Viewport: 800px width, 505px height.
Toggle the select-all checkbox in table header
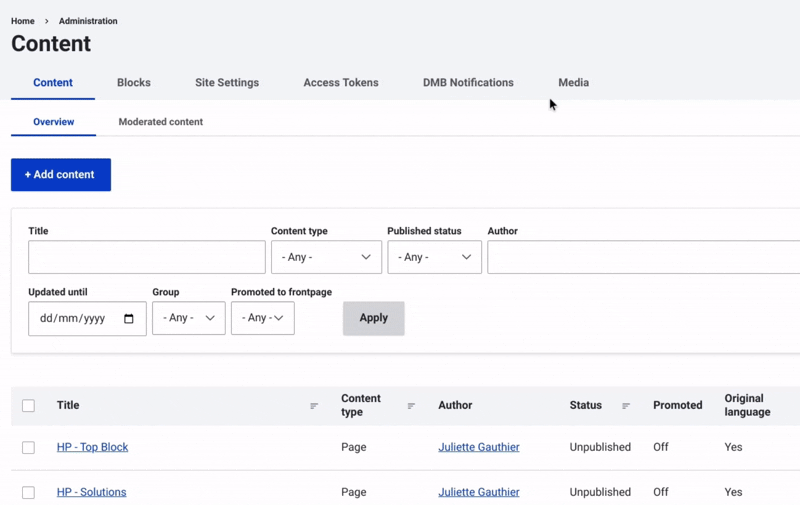(x=28, y=406)
